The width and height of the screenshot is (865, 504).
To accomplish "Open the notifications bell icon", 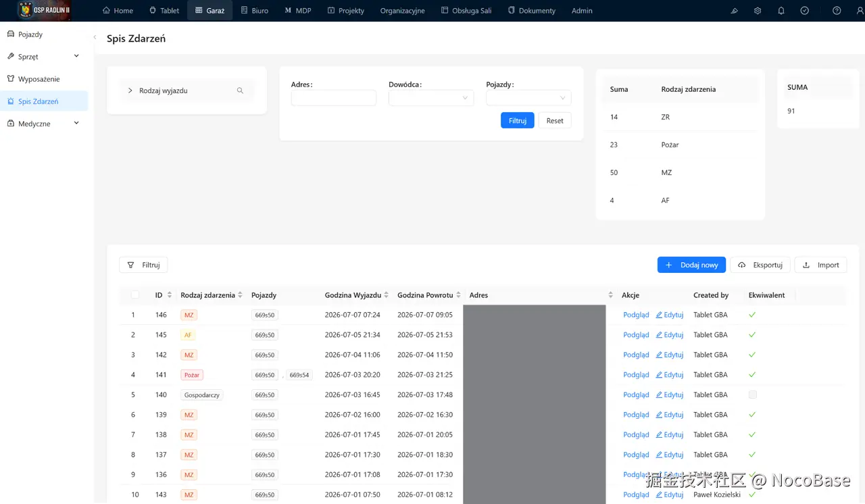I will 781,11.
